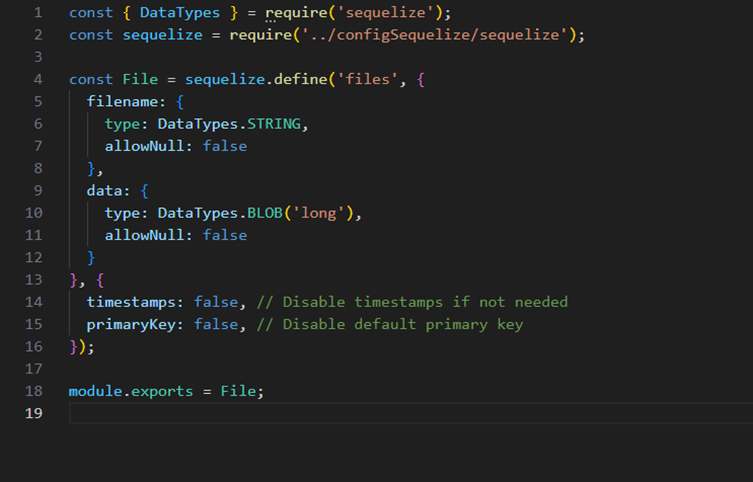Place cursor on 'sequelize' string in line 1
The width and height of the screenshot is (753, 482).
click(386, 12)
